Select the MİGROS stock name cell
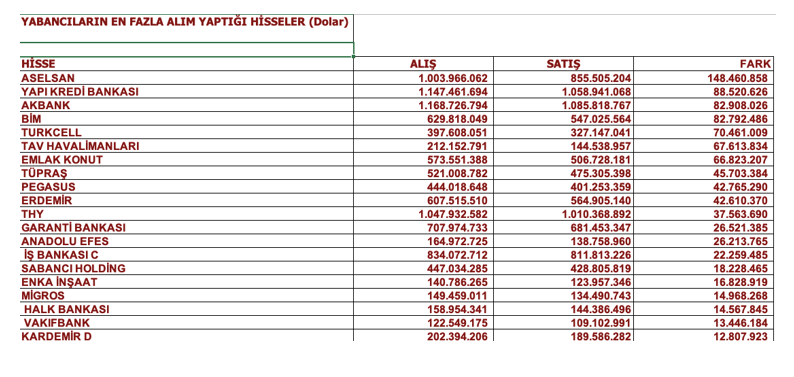Screen dimensions: 794x377 186,296
